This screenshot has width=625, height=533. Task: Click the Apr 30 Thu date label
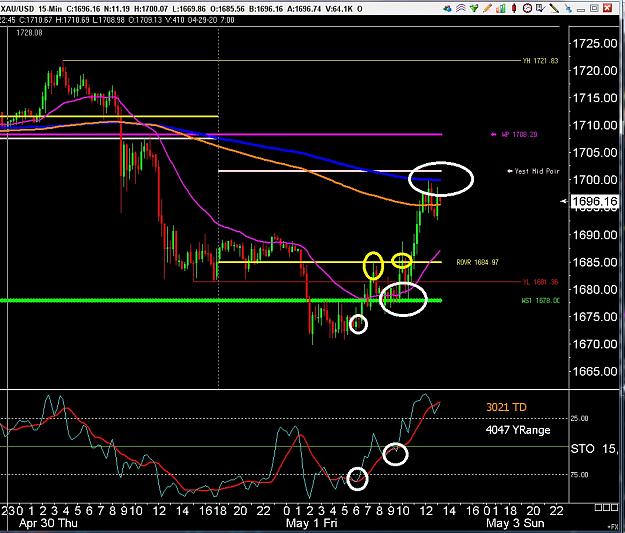pos(48,523)
